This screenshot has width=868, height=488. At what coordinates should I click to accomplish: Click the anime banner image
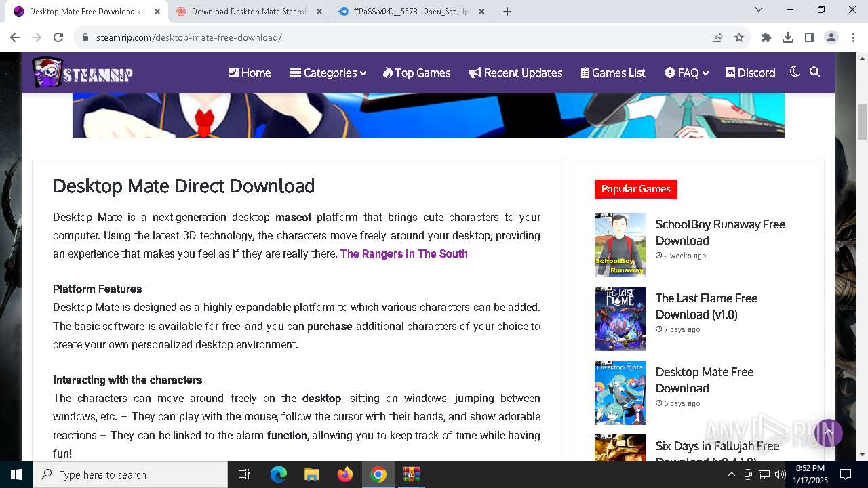(x=428, y=115)
